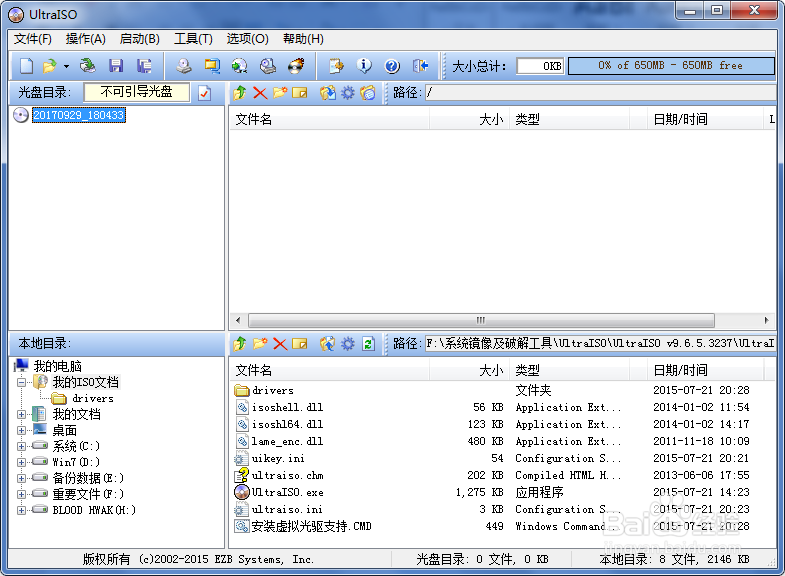The image size is (785, 576).
Task: Click the bootable disc type button 不可引导光盘
Action: click(x=137, y=92)
